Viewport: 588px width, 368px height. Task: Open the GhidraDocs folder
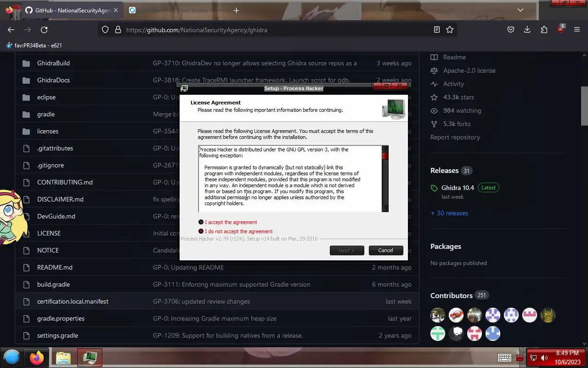53,80
